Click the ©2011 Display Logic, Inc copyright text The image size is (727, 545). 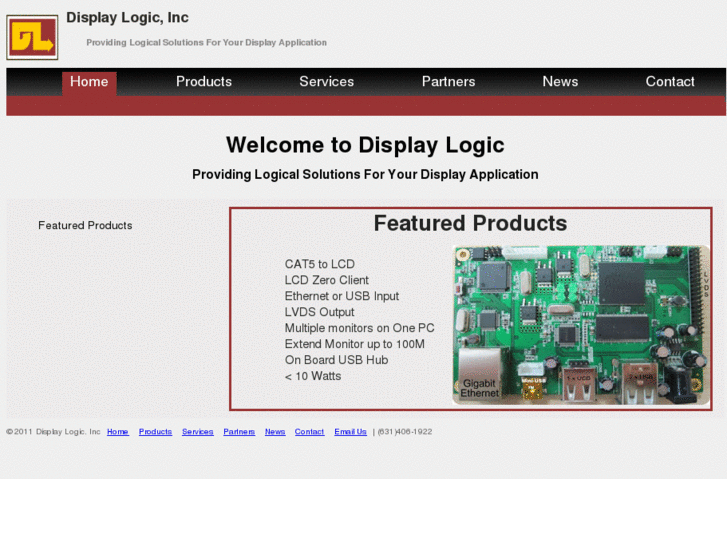click(53, 431)
